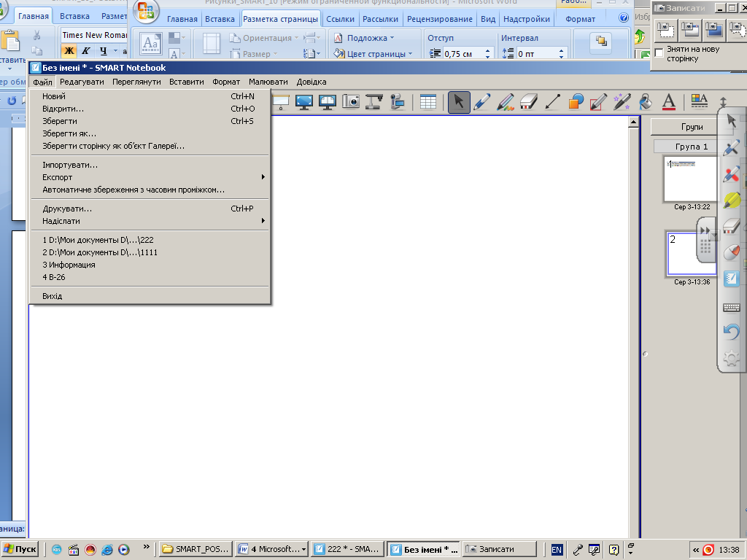Click the Screen Shade icon
Viewport: 747px width, 560px height.
click(281, 102)
